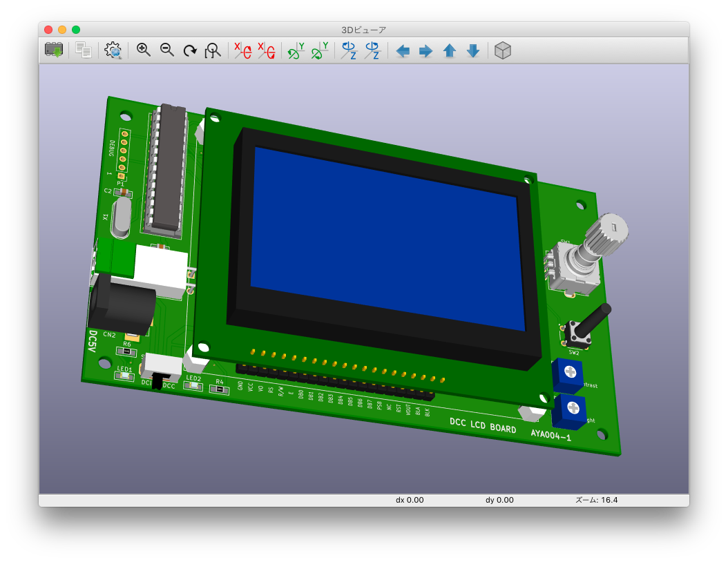Click DCC LCD BOARD silkscreen text

point(483,425)
